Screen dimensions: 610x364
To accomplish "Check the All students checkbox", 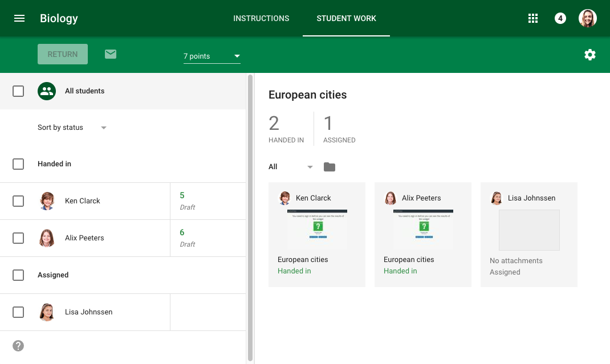I will tap(18, 91).
